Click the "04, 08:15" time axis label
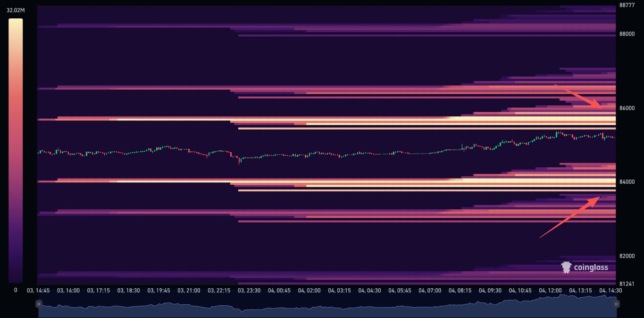This screenshot has width=644, height=318. pos(460,290)
